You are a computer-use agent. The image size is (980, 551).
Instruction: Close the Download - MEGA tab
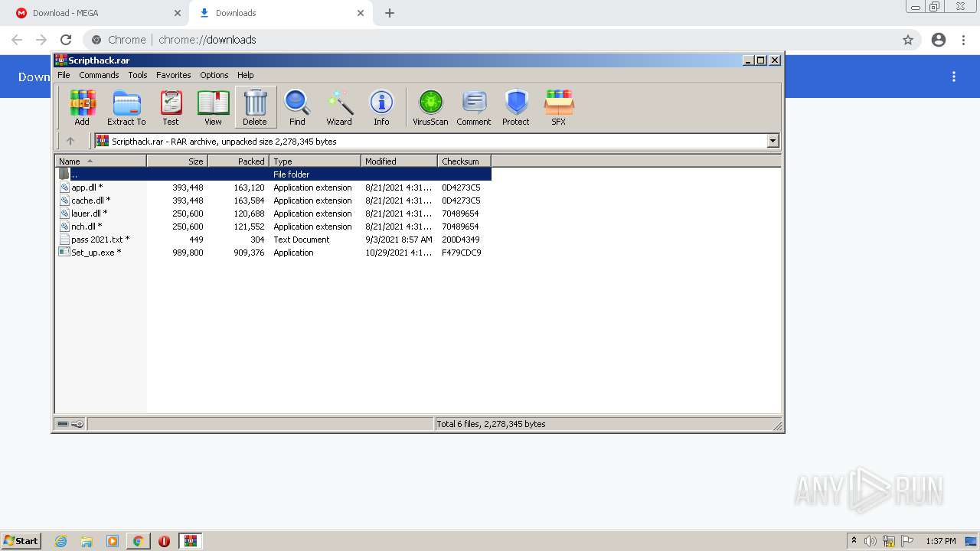[x=178, y=13]
